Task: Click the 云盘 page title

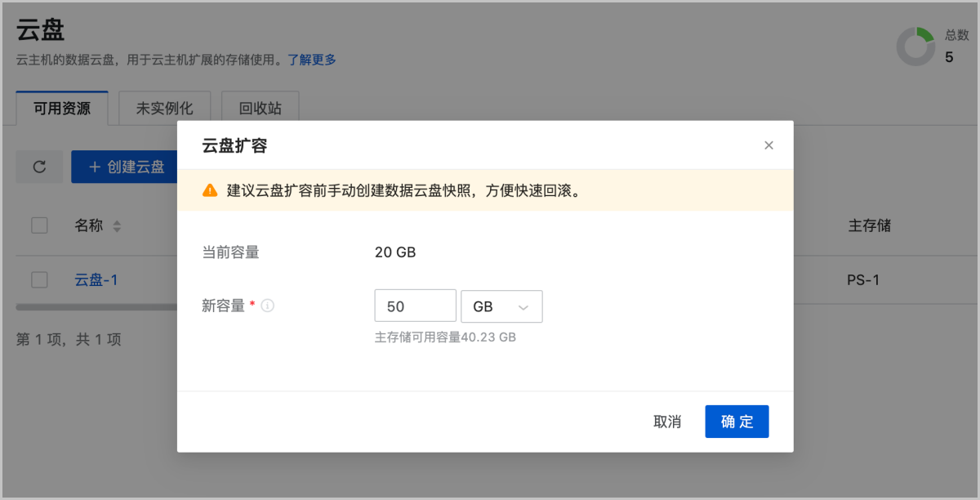Action: pos(41,30)
